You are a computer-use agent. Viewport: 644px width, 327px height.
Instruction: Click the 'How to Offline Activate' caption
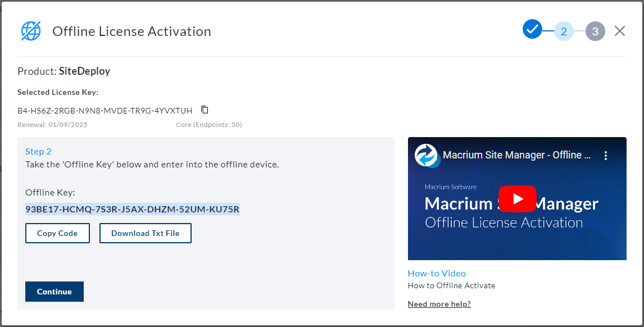(x=451, y=285)
